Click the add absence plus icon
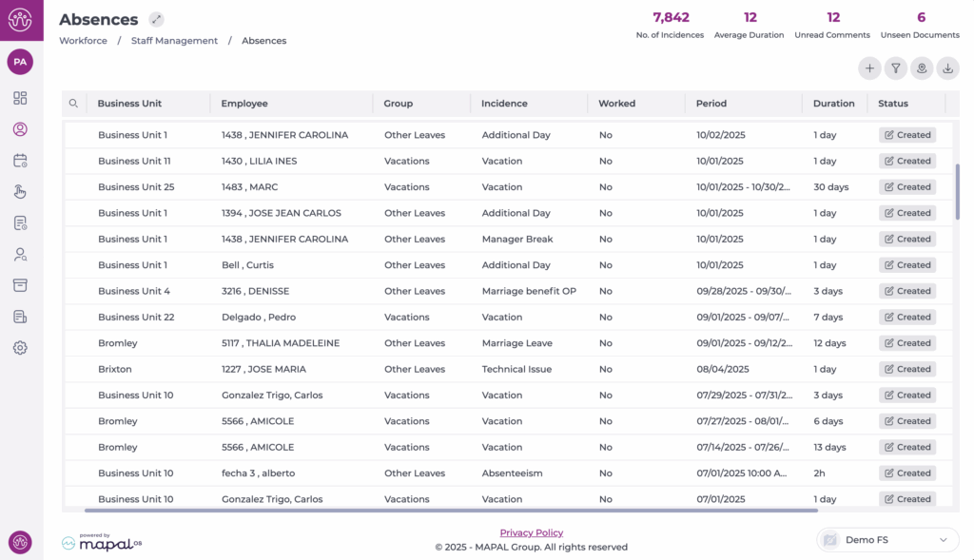 (x=869, y=68)
